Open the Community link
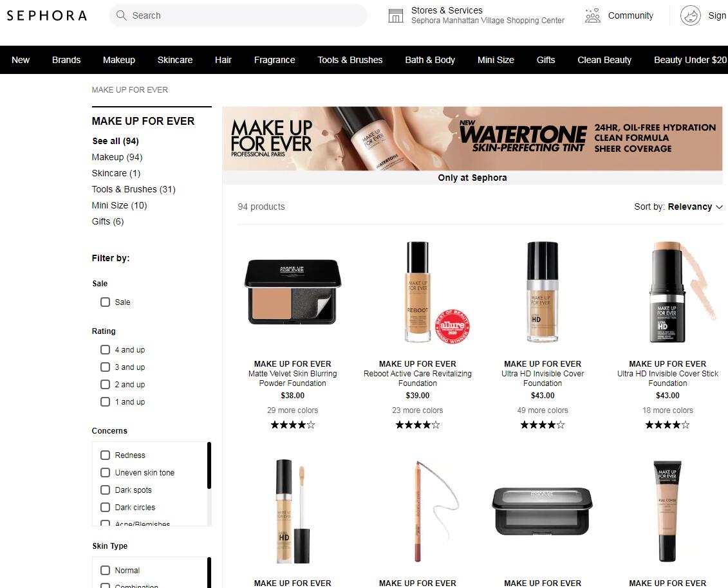 pyautogui.click(x=631, y=16)
